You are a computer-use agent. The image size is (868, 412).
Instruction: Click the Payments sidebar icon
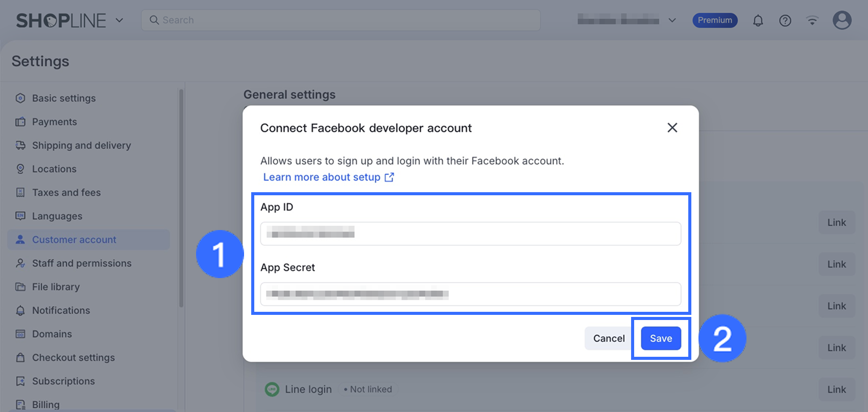pos(20,122)
